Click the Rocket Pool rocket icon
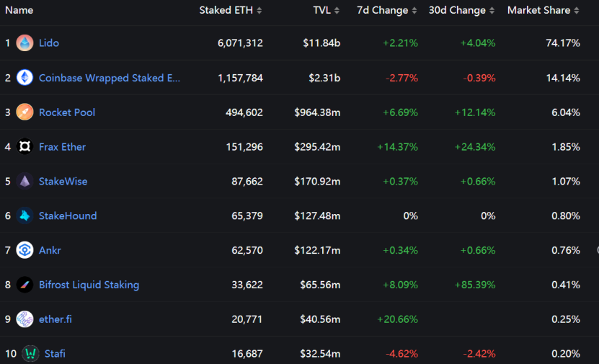 (25, 112)
